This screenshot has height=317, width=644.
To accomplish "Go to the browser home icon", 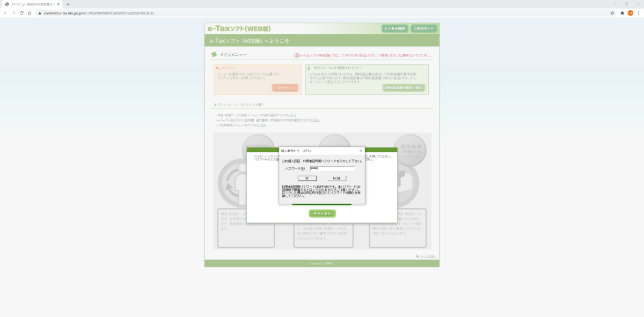I will pyautogui.click(x=30, y=13).
